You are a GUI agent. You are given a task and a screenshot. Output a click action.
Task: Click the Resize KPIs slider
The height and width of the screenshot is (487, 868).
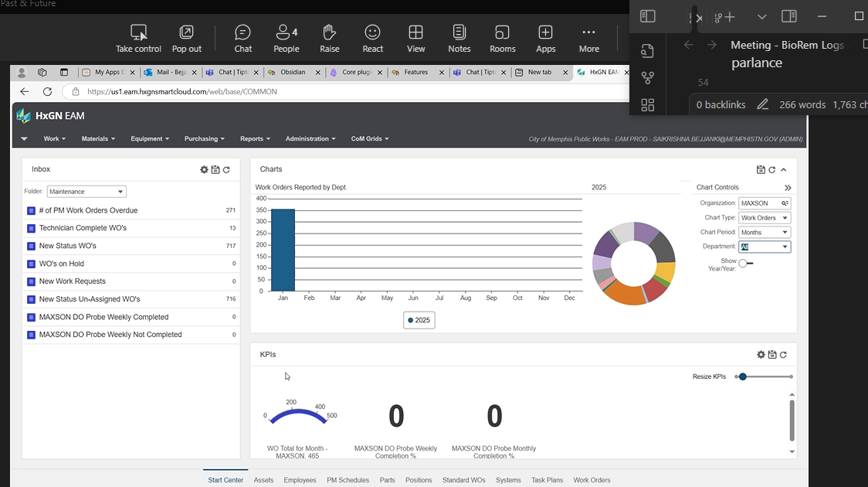click(x=742, y=376)
